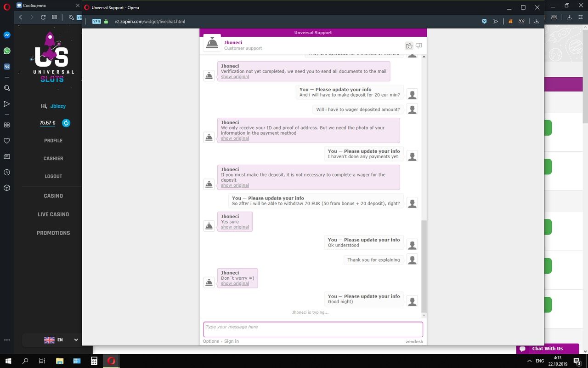588x368 pixels.
Task: Open Speed Dial grid icon in sidebar
Action: (x=7, y=125)
